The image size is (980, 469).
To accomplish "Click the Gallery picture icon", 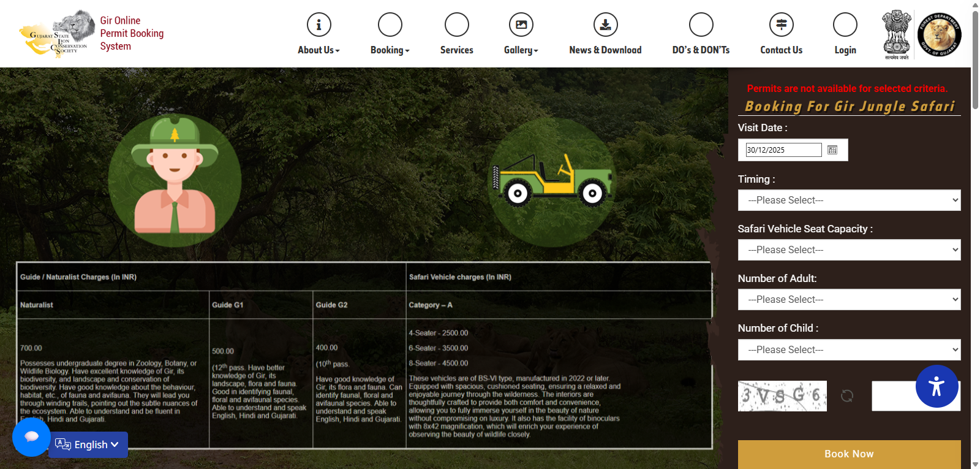I will coord(521,25).
